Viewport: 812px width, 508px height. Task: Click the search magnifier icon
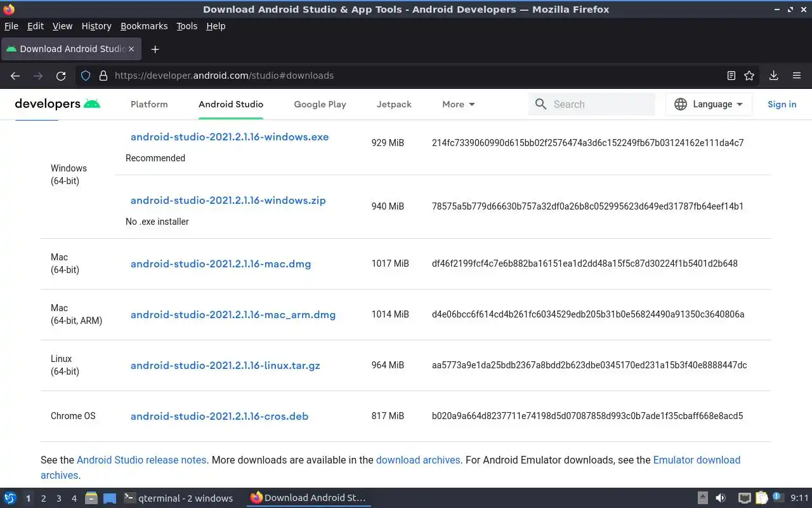click(x=540, y=104)
